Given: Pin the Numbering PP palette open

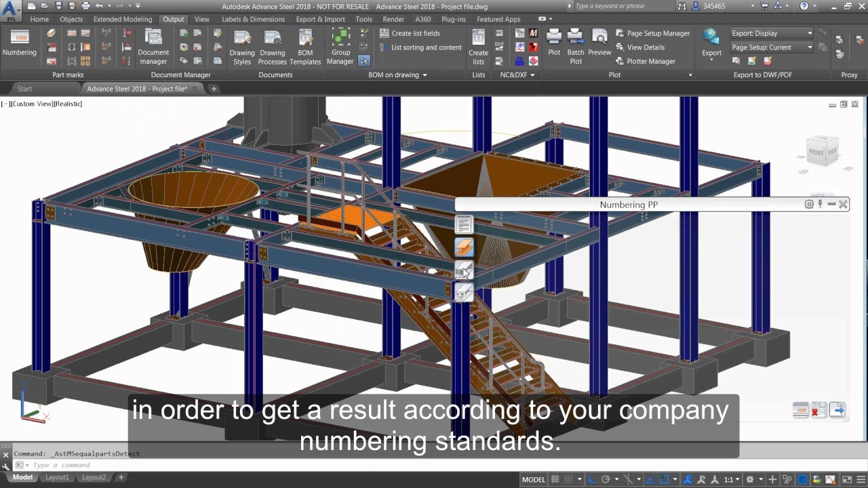Looking at the screenshot, I should point(820,204).
